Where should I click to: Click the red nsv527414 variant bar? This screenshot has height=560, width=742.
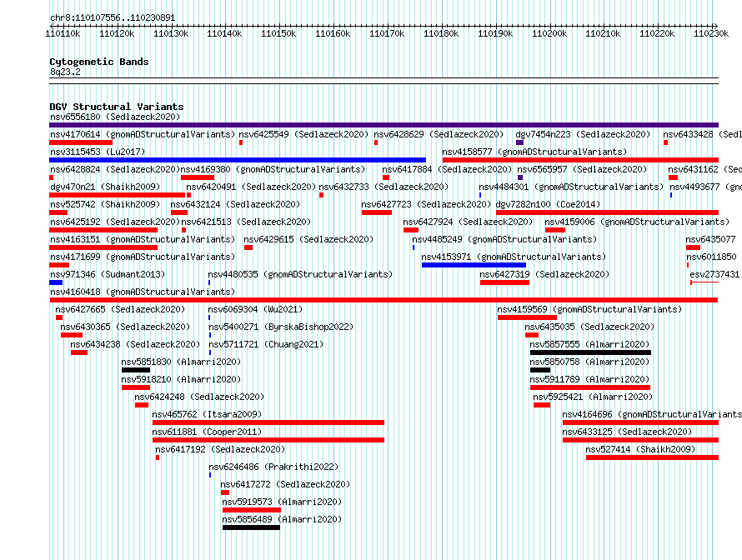652,457
